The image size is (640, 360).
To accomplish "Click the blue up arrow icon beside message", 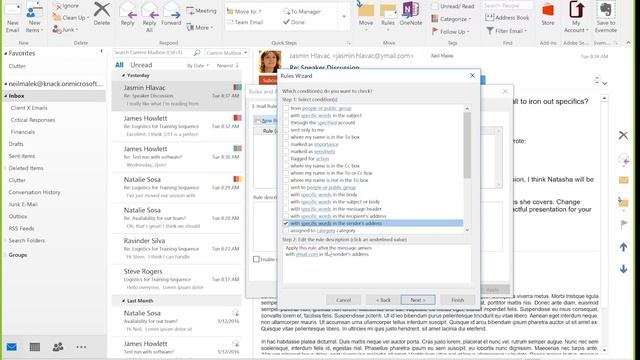I will [x=623, y=247].
